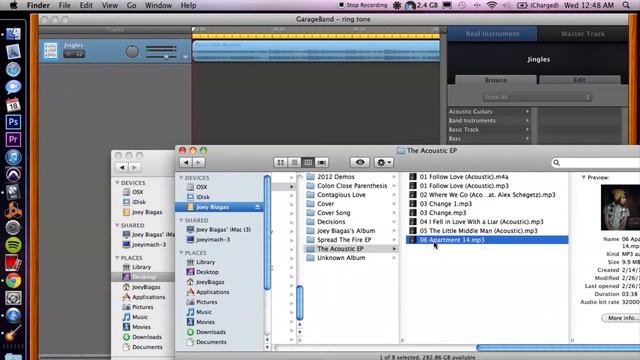
Task: Click the yellow cycle region bar
Action: tap(316, 36)
